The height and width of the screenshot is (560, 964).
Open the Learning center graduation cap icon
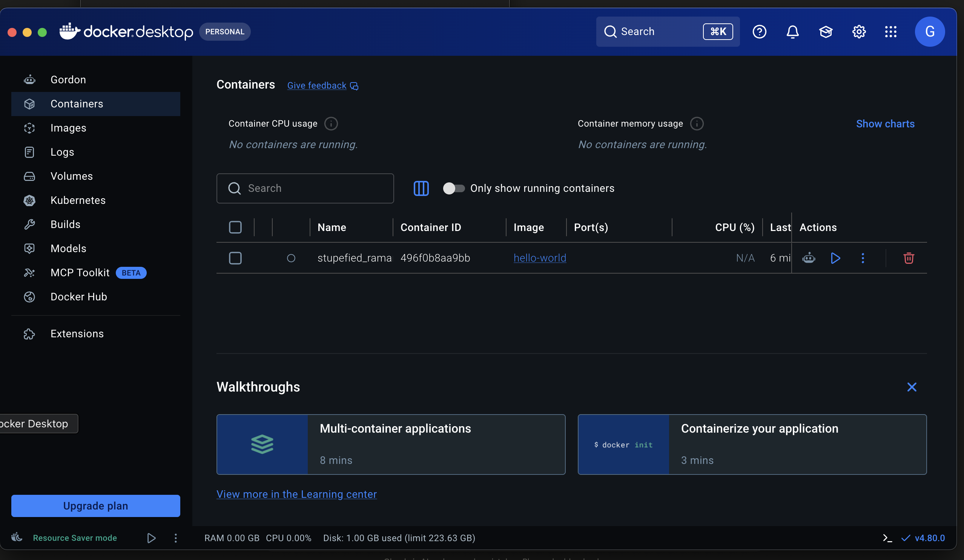coord(826,32)
